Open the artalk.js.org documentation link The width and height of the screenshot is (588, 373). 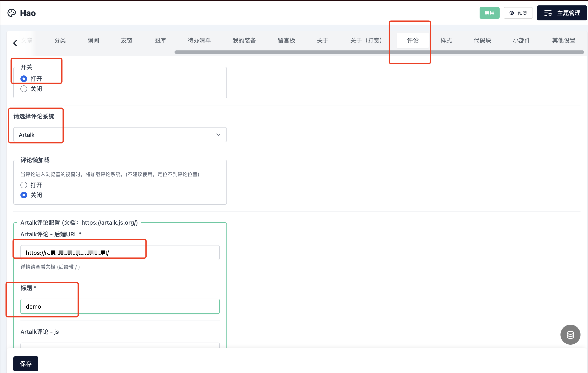(108, 223)
